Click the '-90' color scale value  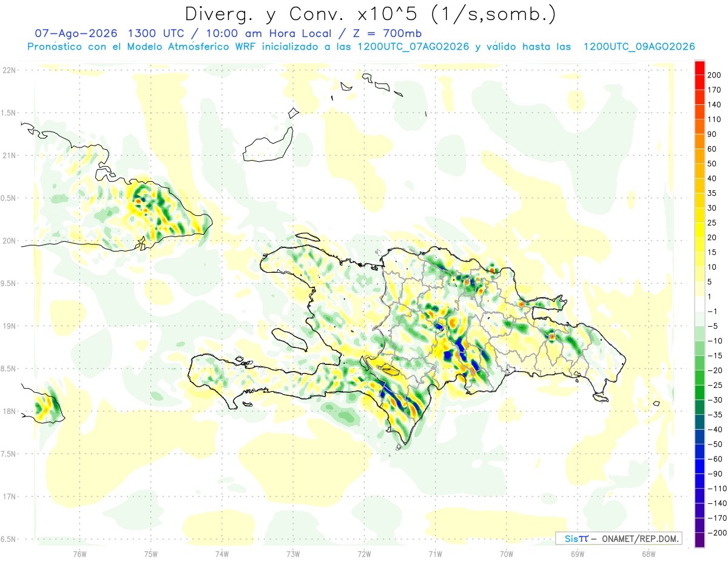tap(715, 473)
